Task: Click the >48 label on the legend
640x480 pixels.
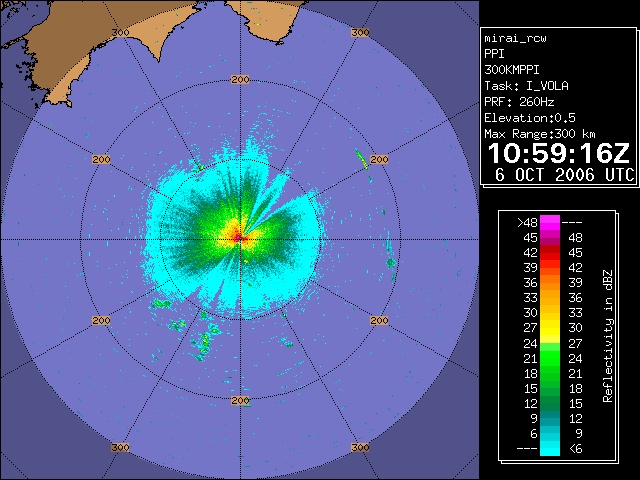Action: pyautogui.click(x=527, y=222)
